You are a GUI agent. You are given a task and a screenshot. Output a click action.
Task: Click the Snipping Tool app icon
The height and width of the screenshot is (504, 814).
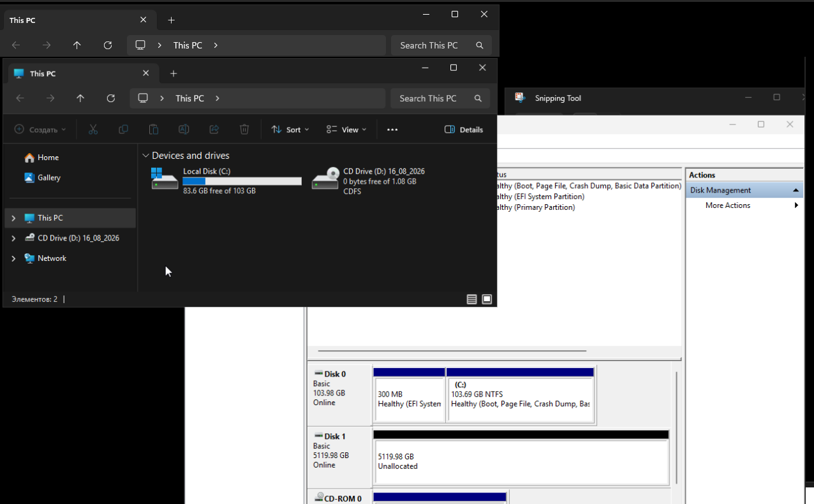point(521,98)
